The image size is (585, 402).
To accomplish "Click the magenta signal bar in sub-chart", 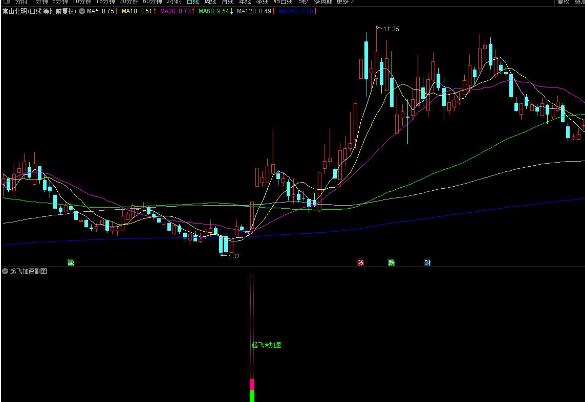I will pos(252,384).
